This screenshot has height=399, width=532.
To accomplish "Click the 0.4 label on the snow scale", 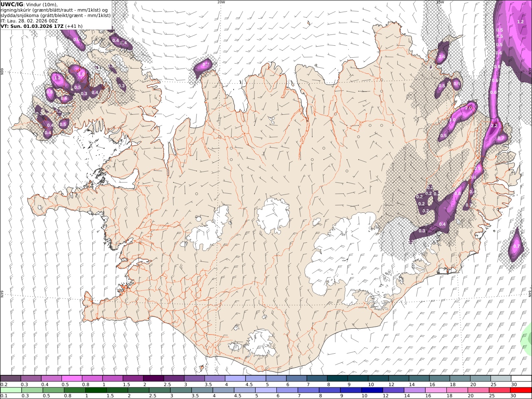I will [44, 384].
